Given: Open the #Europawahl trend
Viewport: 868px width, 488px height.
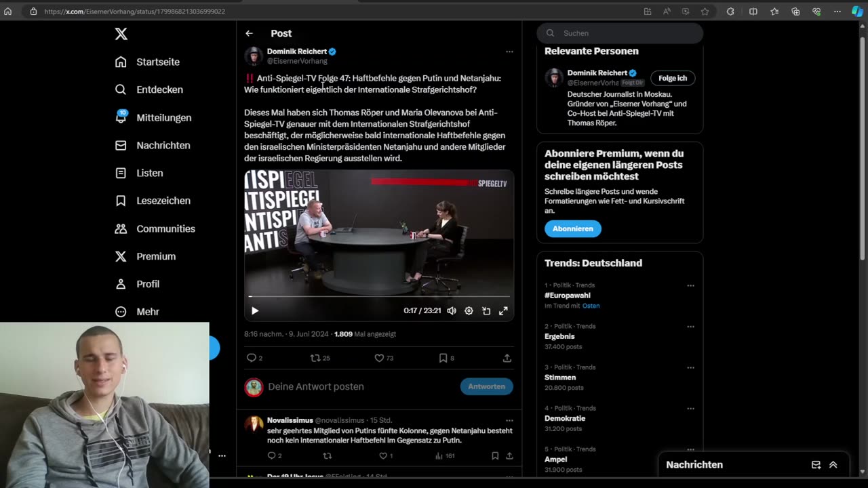Looking at the screenshot, I should point(568,296).
